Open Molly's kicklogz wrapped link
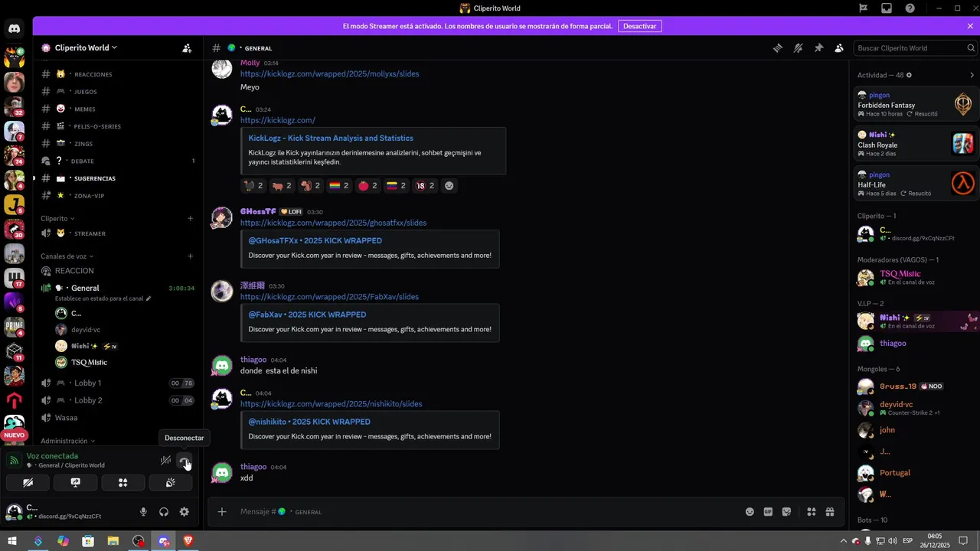 (329, 74)
